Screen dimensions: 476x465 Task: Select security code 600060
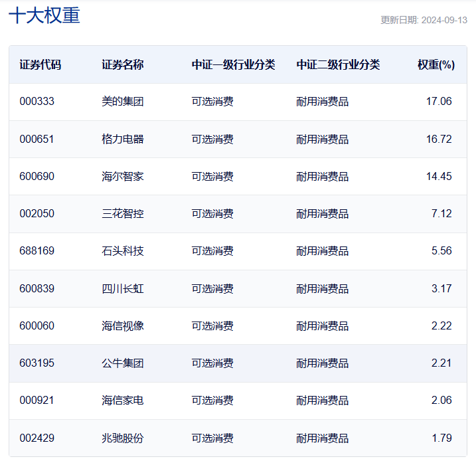[x=37, y=325]
